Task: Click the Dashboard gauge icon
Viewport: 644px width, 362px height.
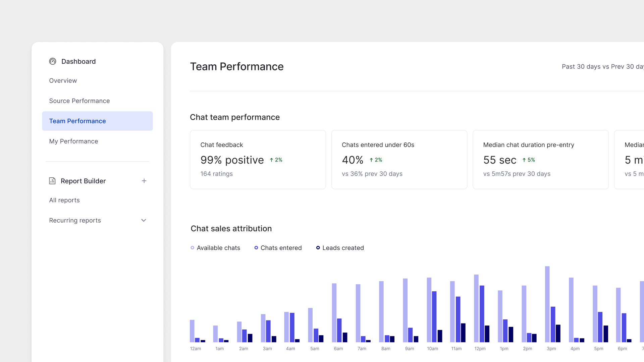Action: tap(53, 61)
